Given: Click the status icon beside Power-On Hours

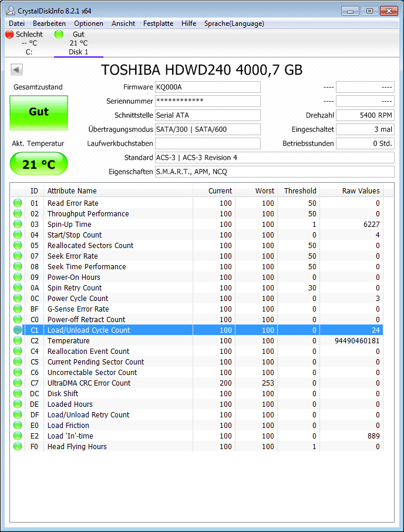Looking at the screenshot, I should (x=18, y=277).
